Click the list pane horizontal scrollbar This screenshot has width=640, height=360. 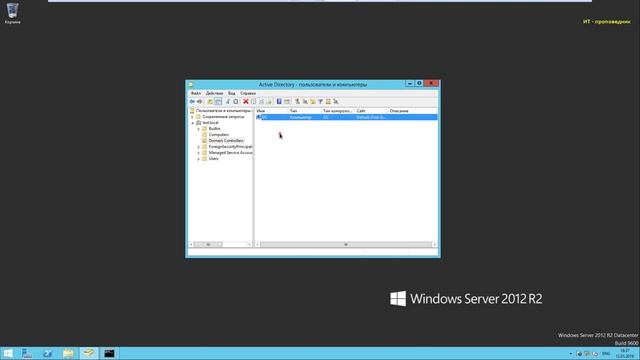click(346, 244)
